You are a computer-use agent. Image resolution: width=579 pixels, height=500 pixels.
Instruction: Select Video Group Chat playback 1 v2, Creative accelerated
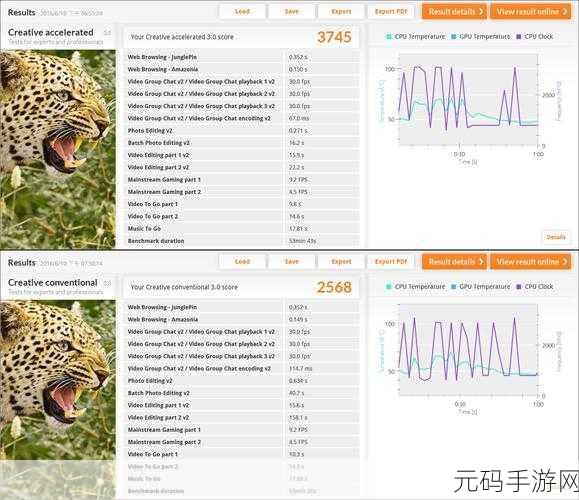pos(242,81)
